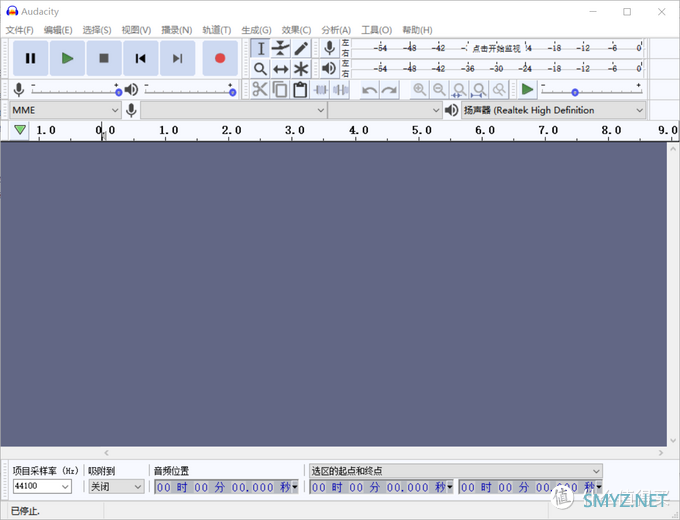Click the 3.0 mark on timeline ruler
680x520 pixels.
pyautogui.click(x=295, y=130)
